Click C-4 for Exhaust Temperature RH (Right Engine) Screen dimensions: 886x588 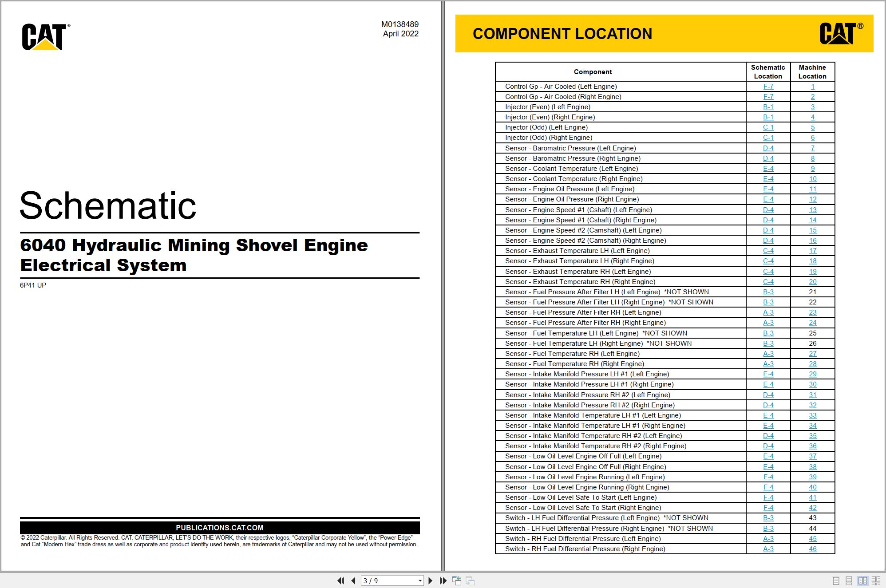768,282
